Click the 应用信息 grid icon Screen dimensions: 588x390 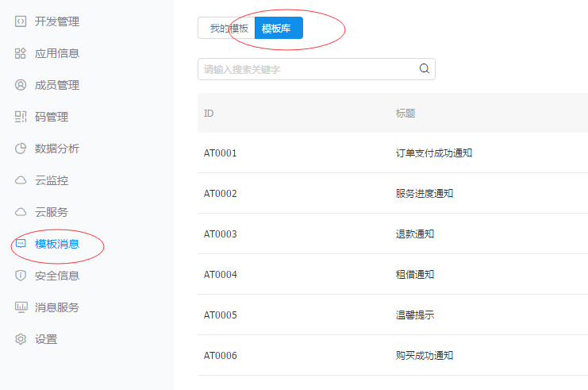click(x=21, y=53)
